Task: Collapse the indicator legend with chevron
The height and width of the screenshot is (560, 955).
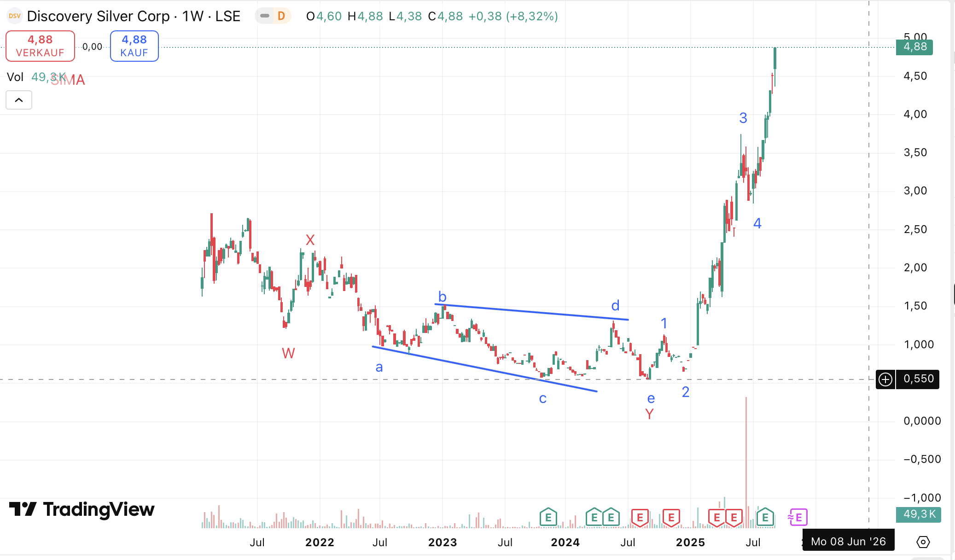Action: tap(19, 100)
